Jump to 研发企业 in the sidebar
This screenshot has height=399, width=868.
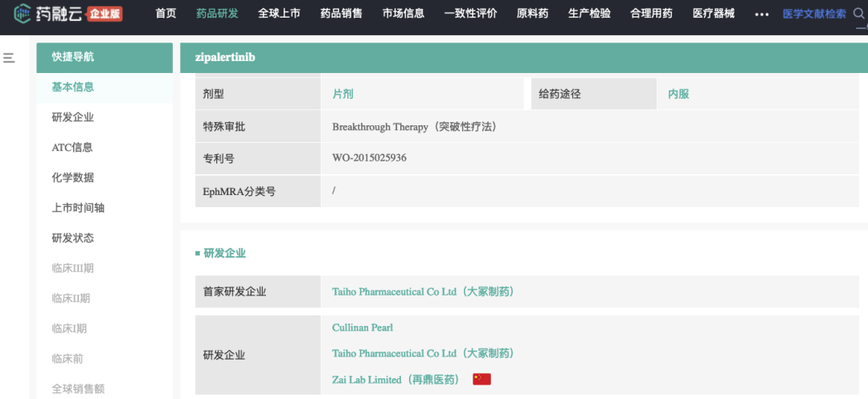click(x=73, y=117)
